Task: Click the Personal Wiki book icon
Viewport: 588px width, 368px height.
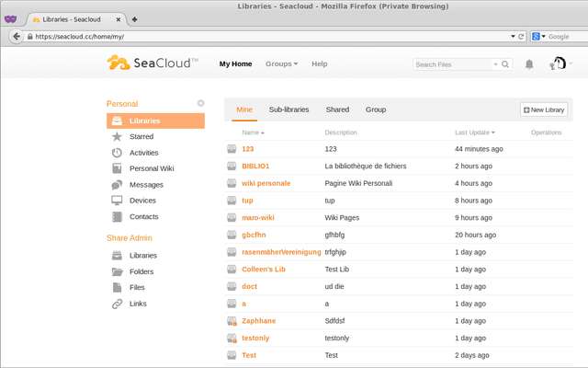Action: click(x=117, y=168)
